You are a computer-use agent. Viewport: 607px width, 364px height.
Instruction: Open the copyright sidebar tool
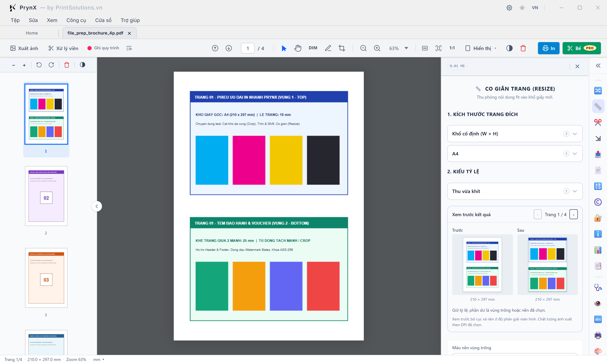tap(598, 202)
